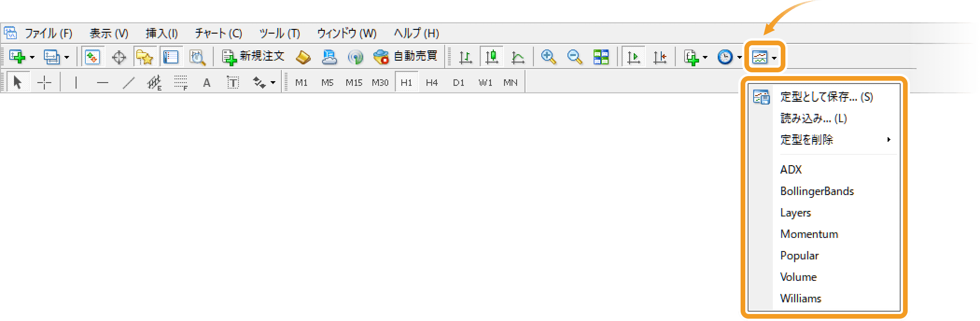Select the text A tool
Viewport: 980px width, 321px height.
click(x=207, y=83)
